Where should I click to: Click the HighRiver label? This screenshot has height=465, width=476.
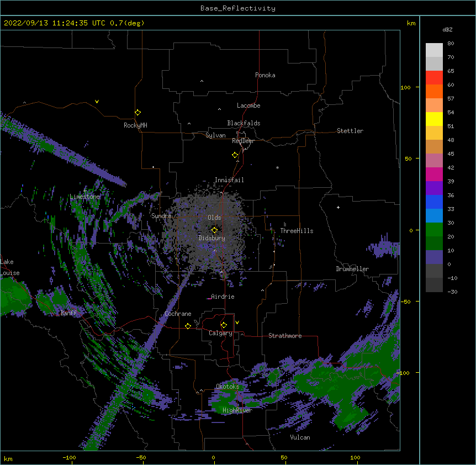[237, 410]
